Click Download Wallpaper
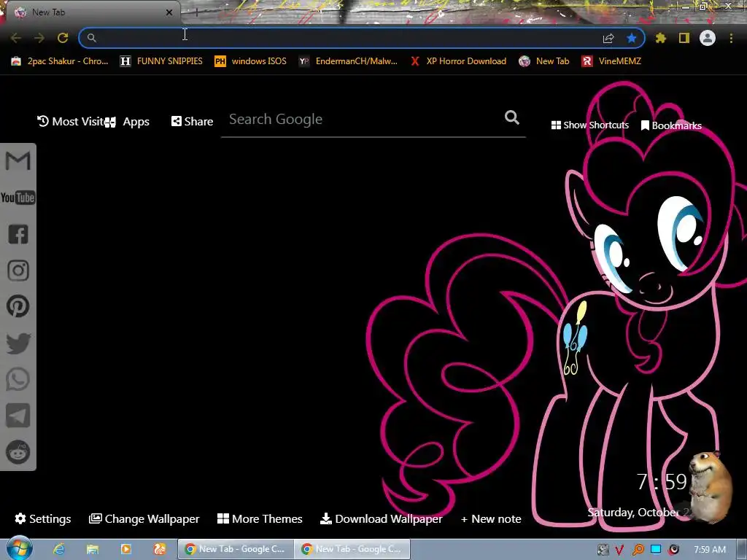The height and width of the screenshot is (560, 747). (x=381, y=518)
